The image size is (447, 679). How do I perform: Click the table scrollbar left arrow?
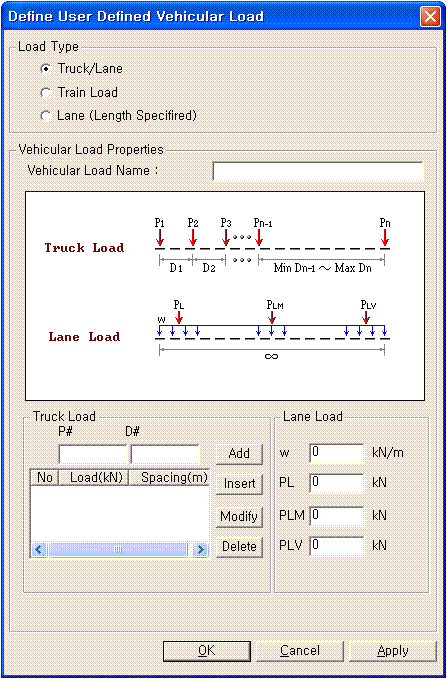point(39,550)
